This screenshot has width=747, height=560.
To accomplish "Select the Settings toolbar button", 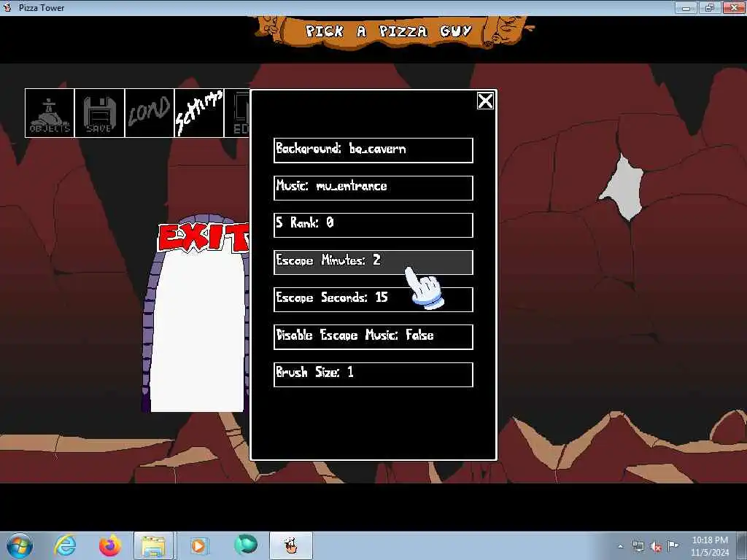I will [x=199, y=113].
